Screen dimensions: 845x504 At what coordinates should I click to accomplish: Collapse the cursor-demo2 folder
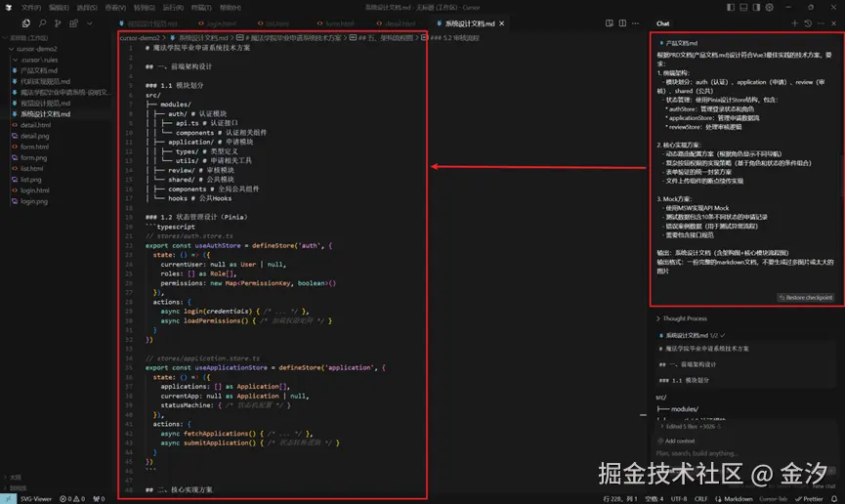pos(32,49)
